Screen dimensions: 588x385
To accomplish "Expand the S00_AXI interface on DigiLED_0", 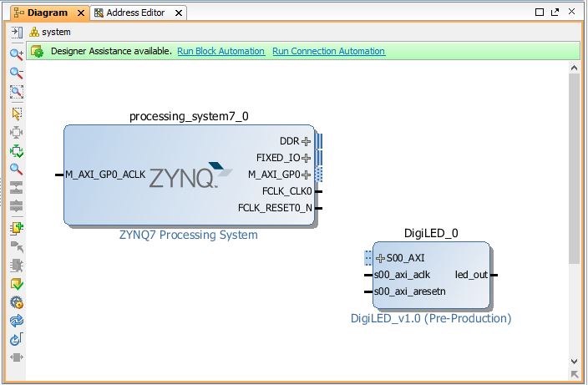I will pyautogui.click(x=380, y=258).
